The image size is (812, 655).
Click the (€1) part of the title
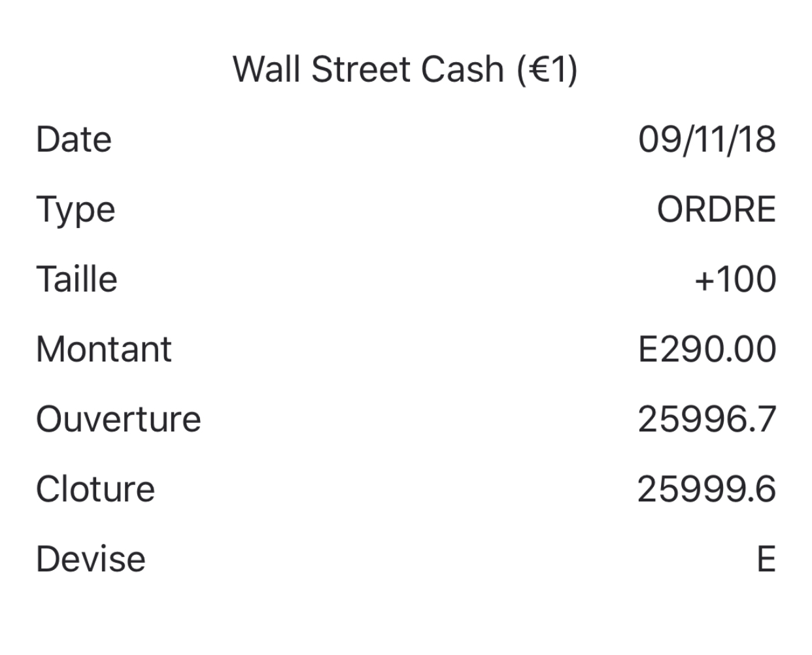coord(547,69)
